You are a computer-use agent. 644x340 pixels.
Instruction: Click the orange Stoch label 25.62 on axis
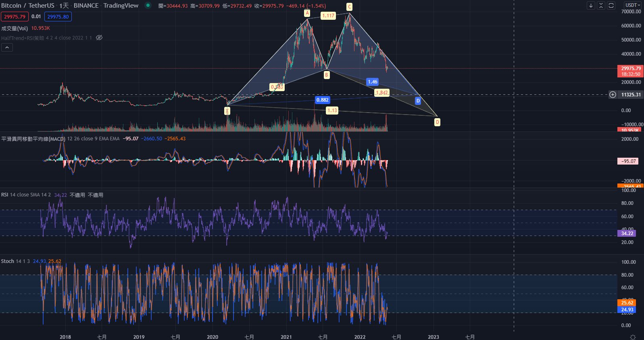point(627,303)
